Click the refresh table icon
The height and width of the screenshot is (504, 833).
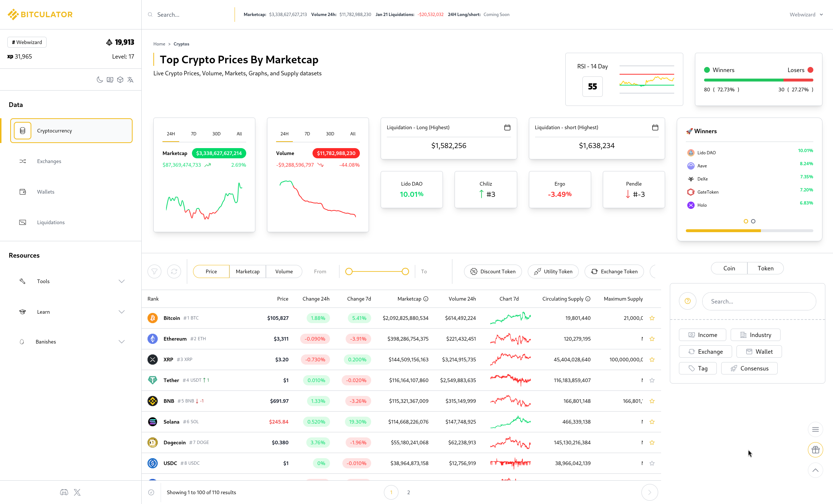[174, 271]
